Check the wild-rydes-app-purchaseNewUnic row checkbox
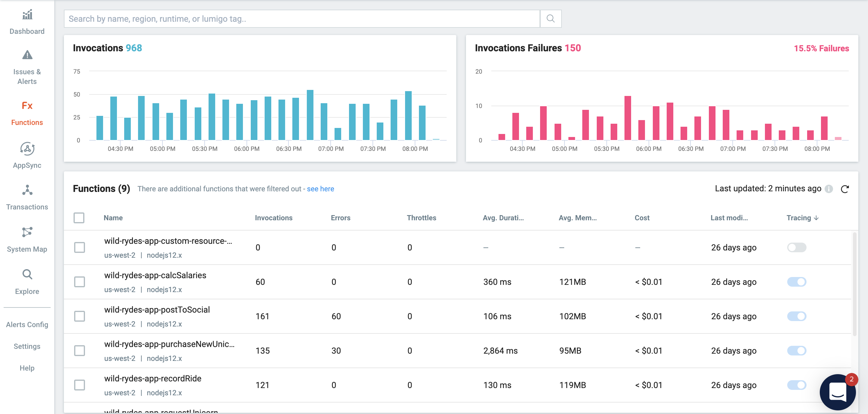The width and height of the screenshot is (868, 414). tap(80, 351)
